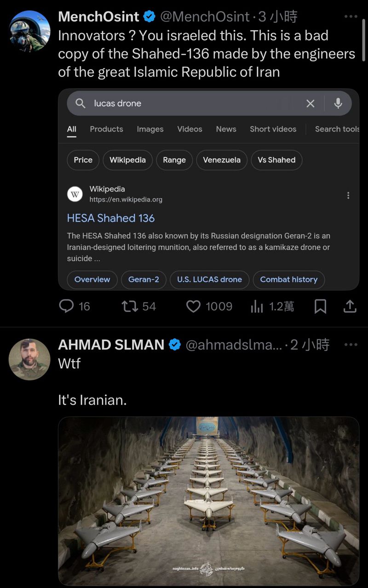This screenshot has width=368, height=588.
Task: Open the HESA Shahed 136 link
Action: [111, 218]
